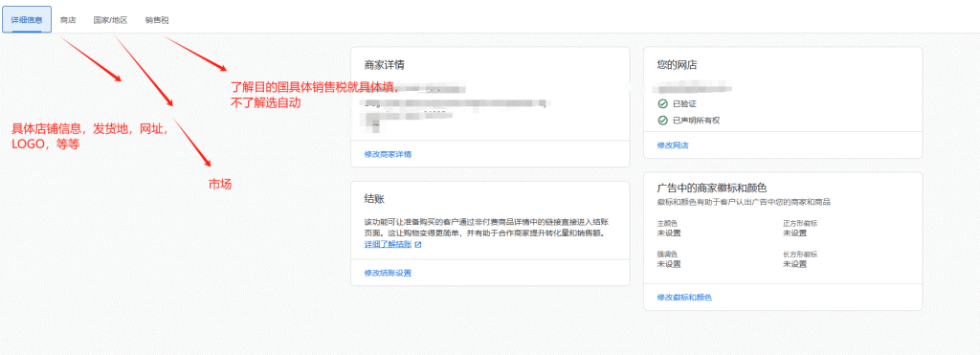Screen dimensions: 980x355
Task: Click the 已声明所有权 status text
Action: [697, 120]
